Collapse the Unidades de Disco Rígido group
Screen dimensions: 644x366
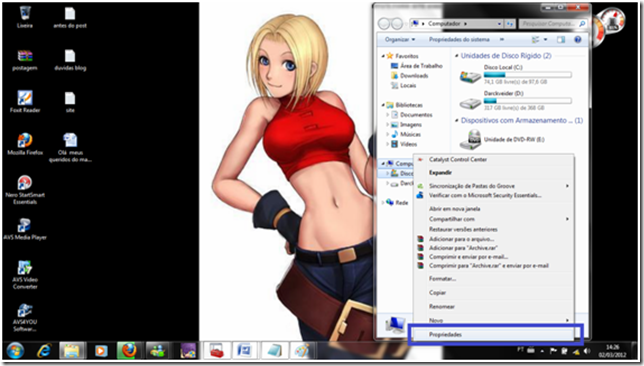[x=456, y=55]
